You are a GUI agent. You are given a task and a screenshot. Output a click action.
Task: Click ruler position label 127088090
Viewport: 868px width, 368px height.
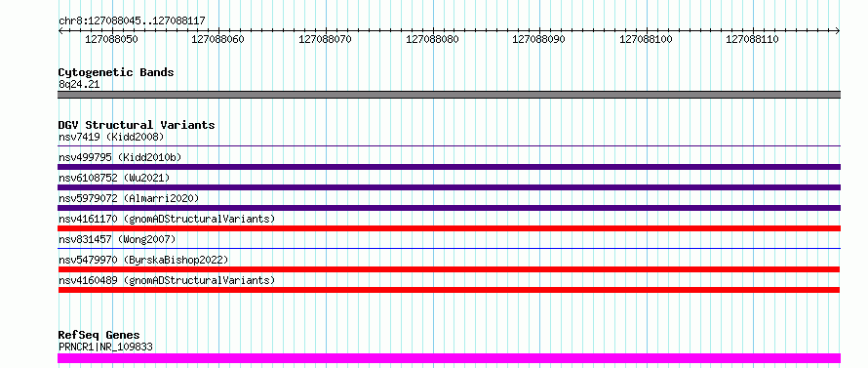539,39
